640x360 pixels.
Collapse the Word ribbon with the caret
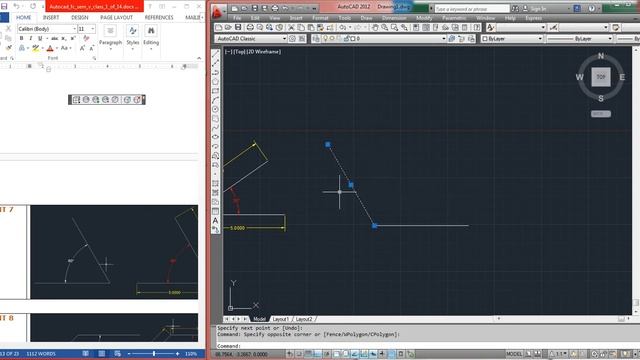199,58
